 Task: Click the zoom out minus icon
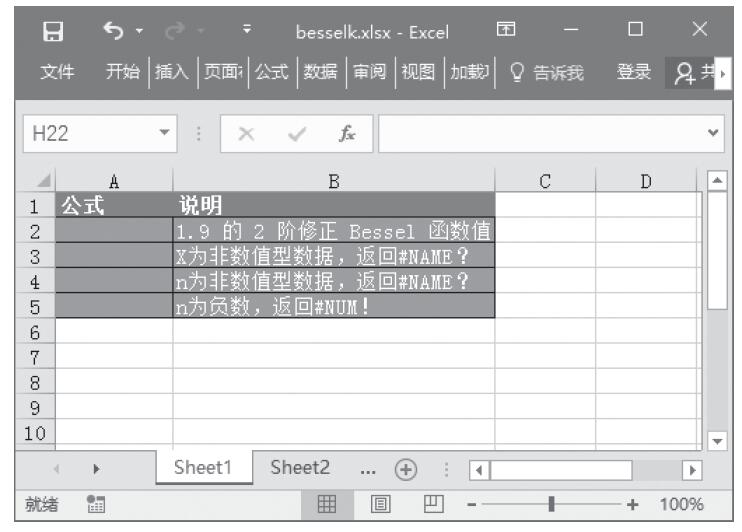(x=472, y=504)
